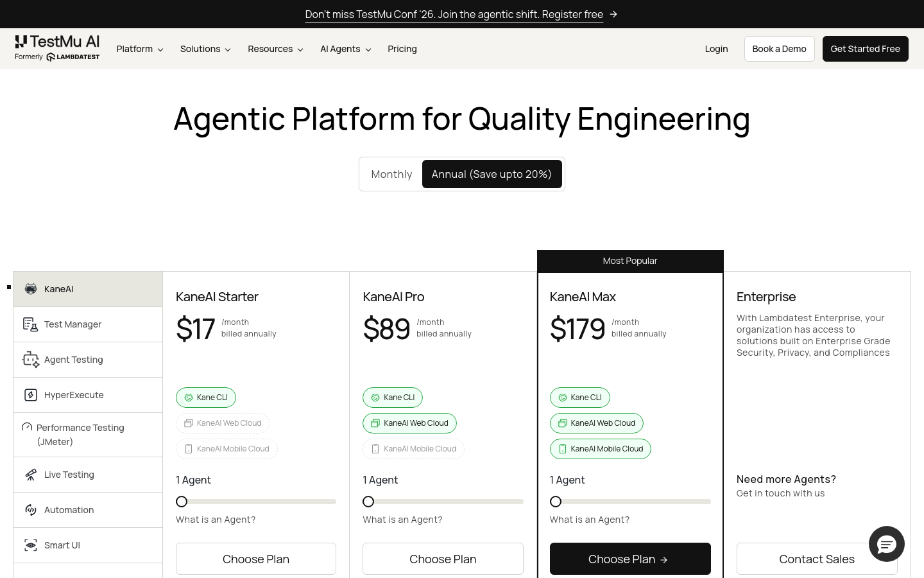
Task: Click the KaneAI Mobile Cloud icon in Starter
Action: click(189, 449)
